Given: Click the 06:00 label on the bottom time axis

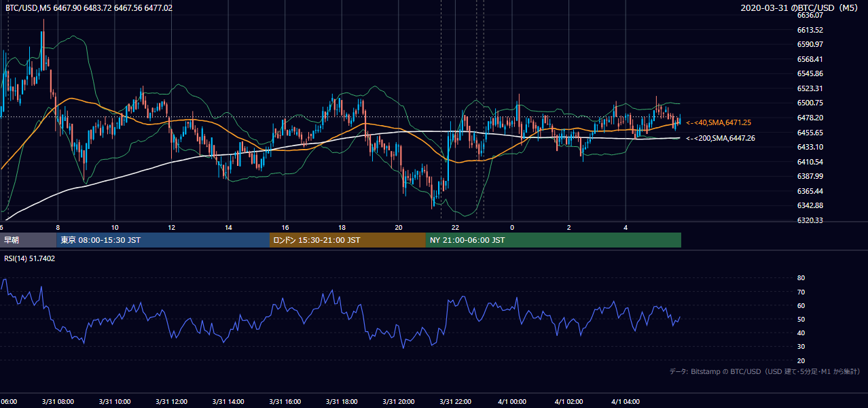Looking at the screenshot, I should [x=9, y=402].
